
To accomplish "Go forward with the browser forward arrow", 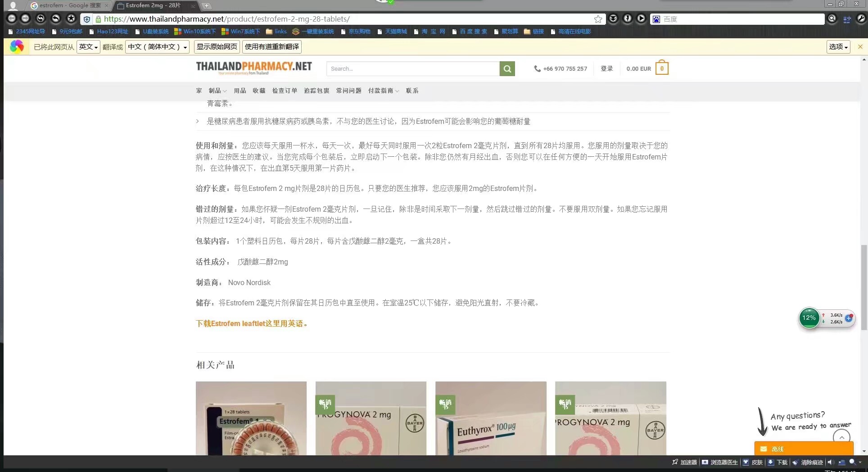I will click(26, 18).
